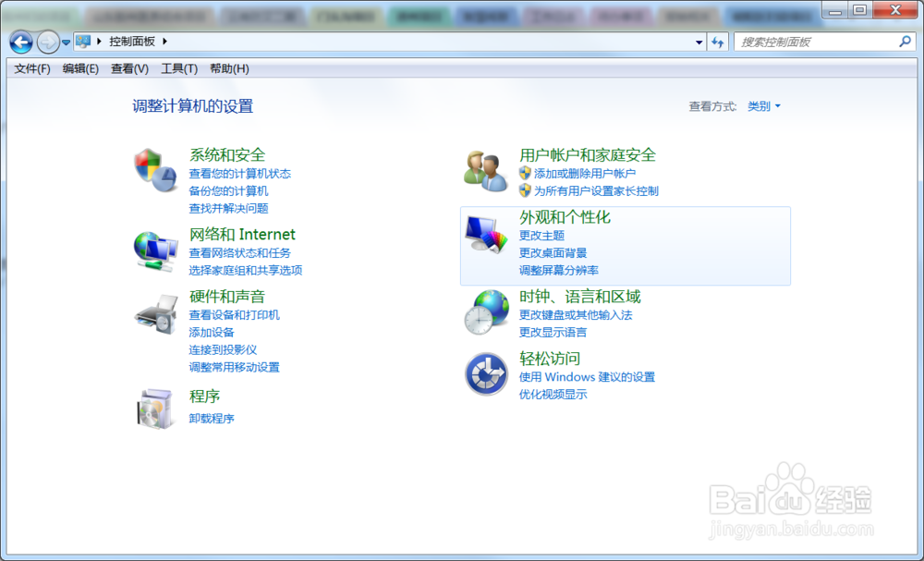Click 选择家庭组和共享选项 link
Image resolution: width=924 pixels, height=561 pixels.
click(x=246, y=271)
